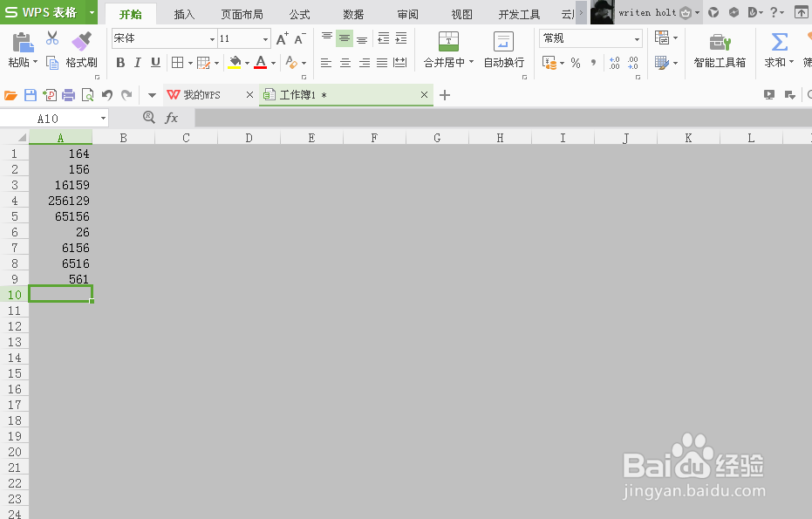Click the print icon
The image size is (812, 519).
68,95
